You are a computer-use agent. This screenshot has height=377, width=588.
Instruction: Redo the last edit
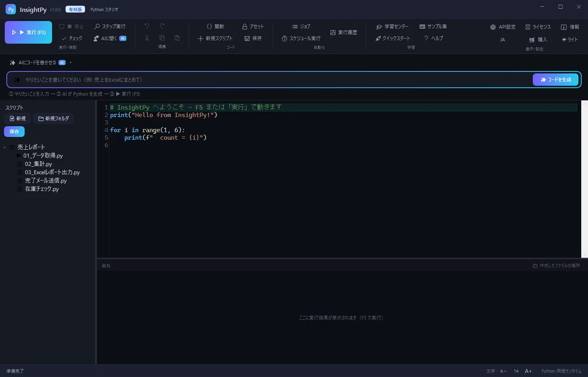click(x=162, y=26)
